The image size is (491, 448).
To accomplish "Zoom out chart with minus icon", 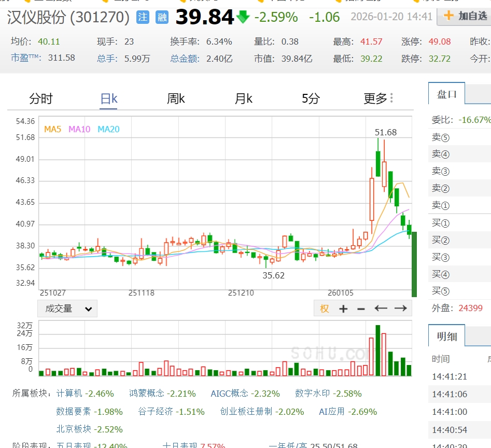I will point(361,309).
